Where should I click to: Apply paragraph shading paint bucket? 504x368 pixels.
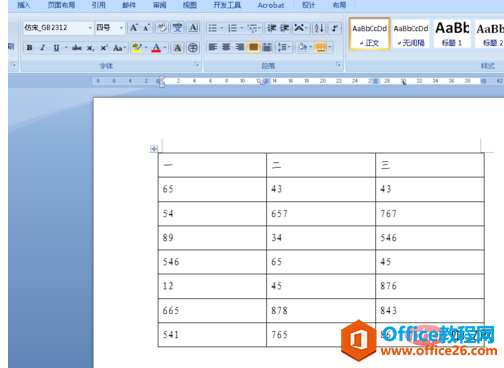(x=302, y=47)
